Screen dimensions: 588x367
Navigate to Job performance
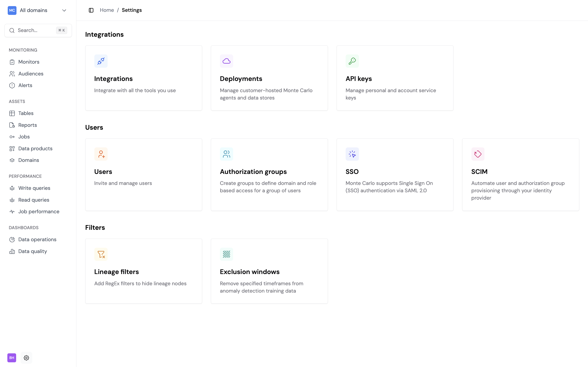(39, 211)
